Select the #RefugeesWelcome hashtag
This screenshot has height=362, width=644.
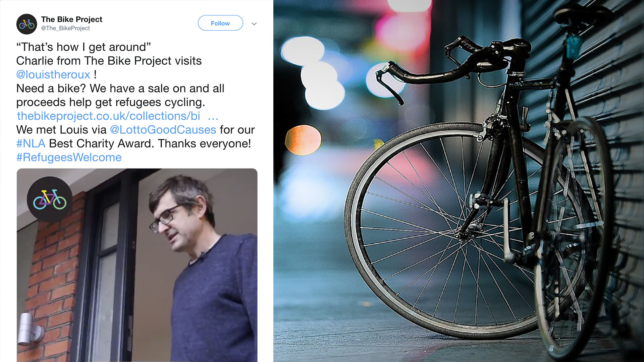(69, 158)
